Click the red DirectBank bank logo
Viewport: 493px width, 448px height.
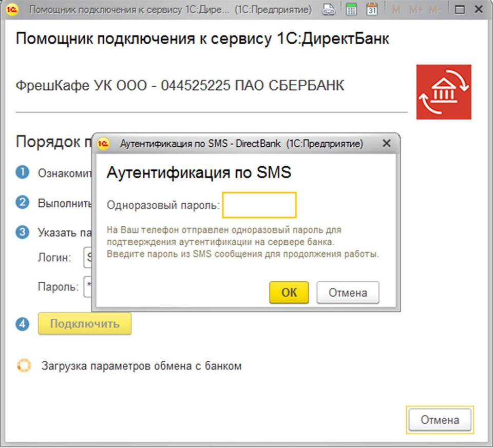[443, 92]
